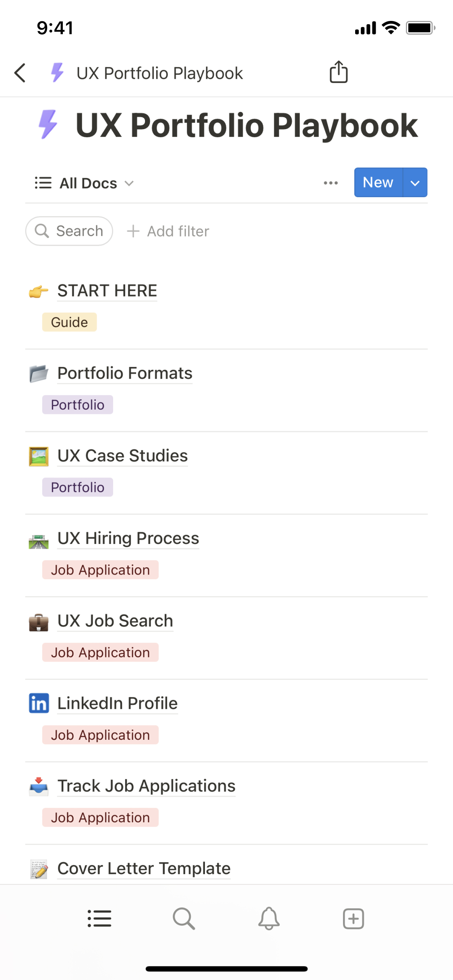Open notifications bell icon

tap(269, 918)
